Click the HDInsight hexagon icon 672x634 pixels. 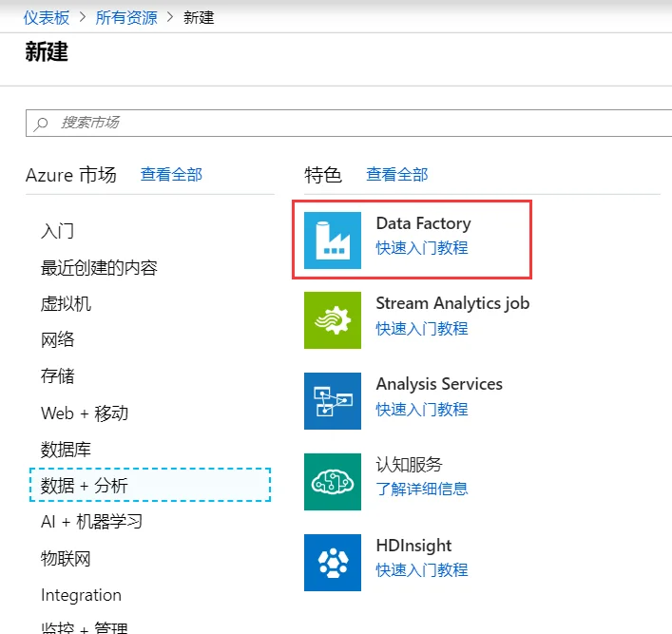(333, 563)
